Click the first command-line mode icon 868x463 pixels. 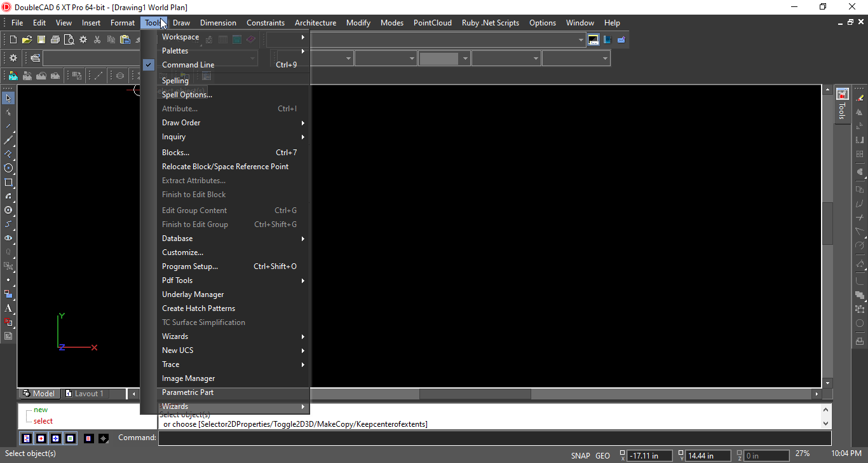point(26,438)
